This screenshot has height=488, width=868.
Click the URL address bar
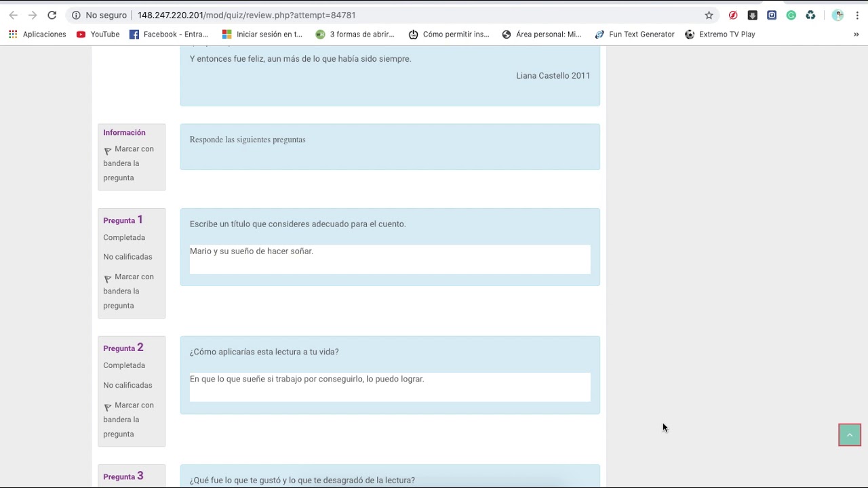click(390, 15)
